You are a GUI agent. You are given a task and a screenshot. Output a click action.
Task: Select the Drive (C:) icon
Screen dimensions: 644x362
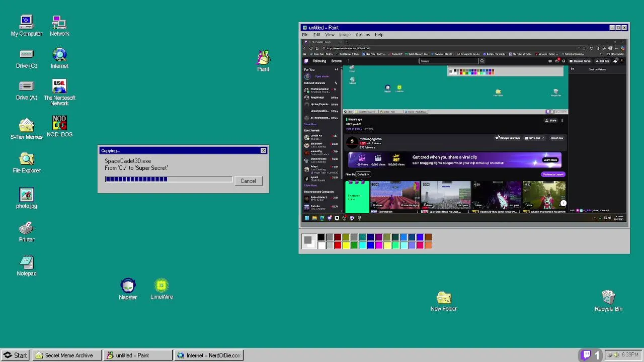coord(26,58)
